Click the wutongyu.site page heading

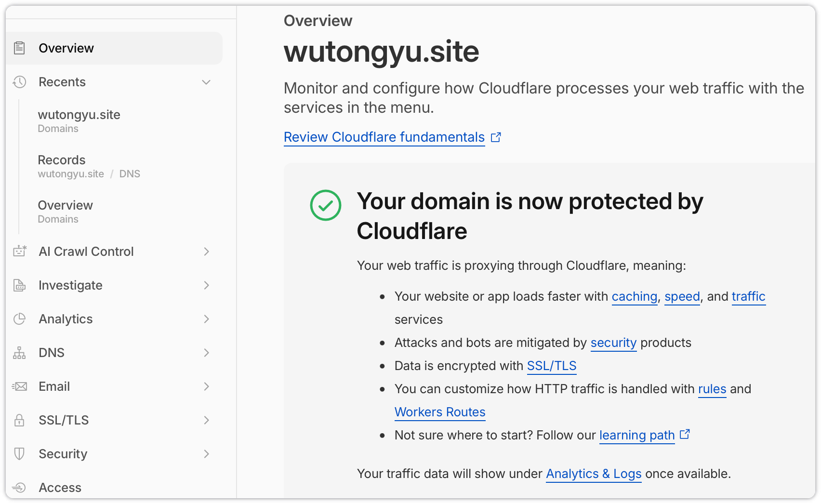click(x=382, y=52)
